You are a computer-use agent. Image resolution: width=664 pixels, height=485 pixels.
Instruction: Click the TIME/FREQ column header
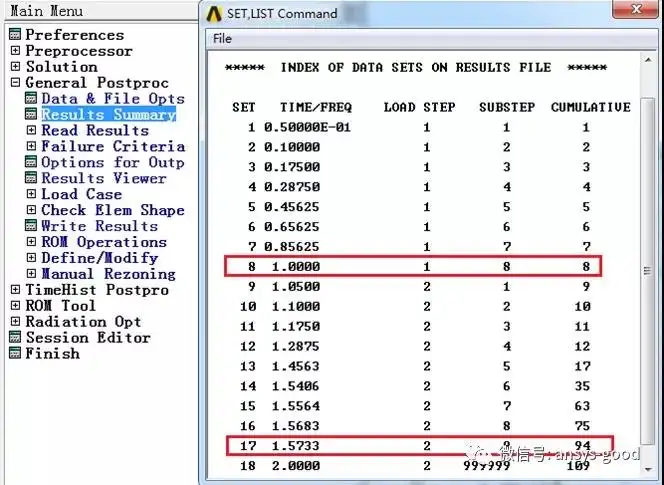(x=316, y=107)
